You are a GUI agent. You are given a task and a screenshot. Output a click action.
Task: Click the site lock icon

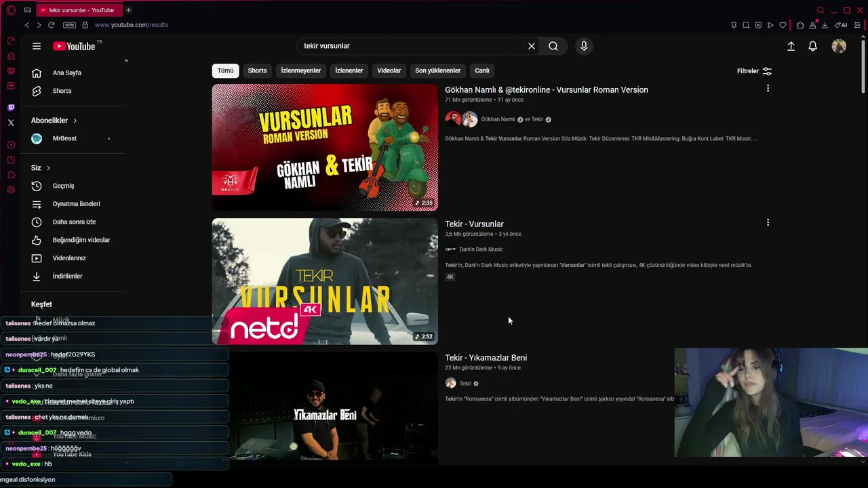tap(85, 25)
